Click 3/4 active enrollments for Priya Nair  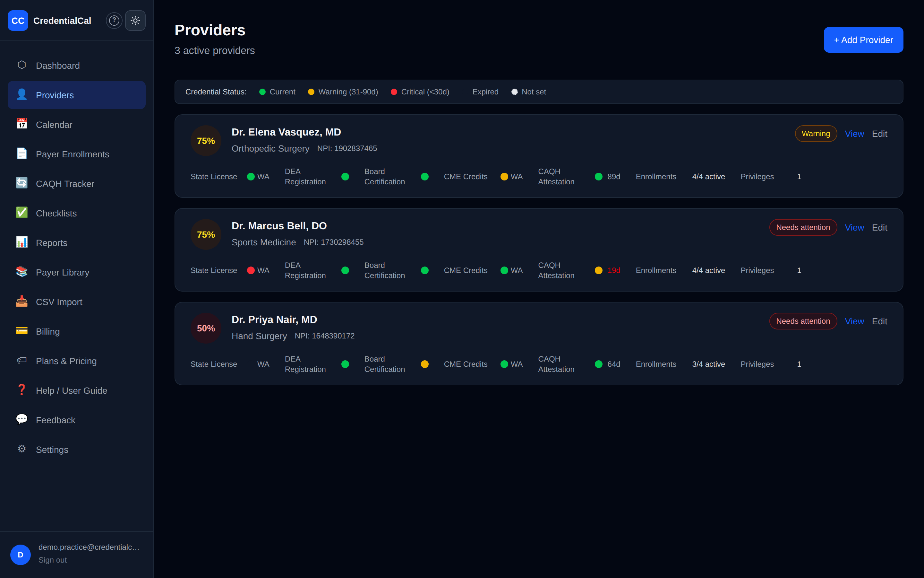pos(709,364)
